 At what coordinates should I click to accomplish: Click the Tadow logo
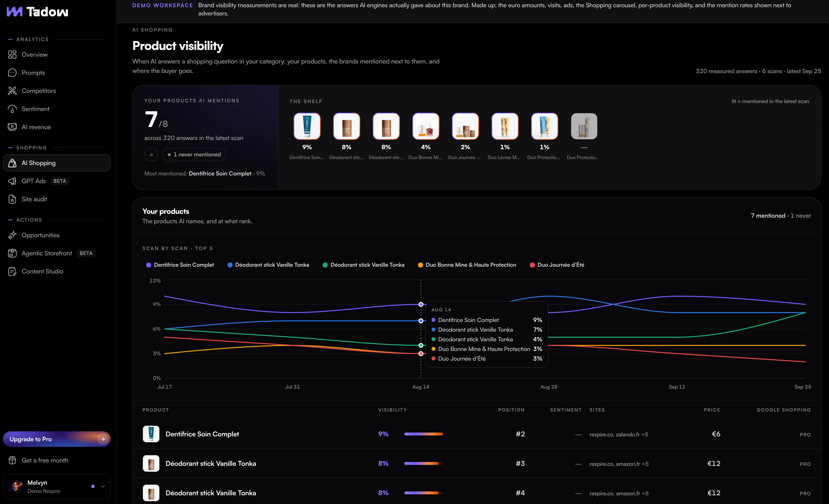click(x=37, y=12)
